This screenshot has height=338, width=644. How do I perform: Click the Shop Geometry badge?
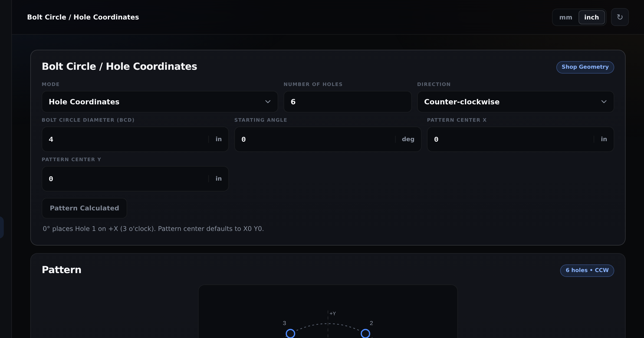(585, 67)
